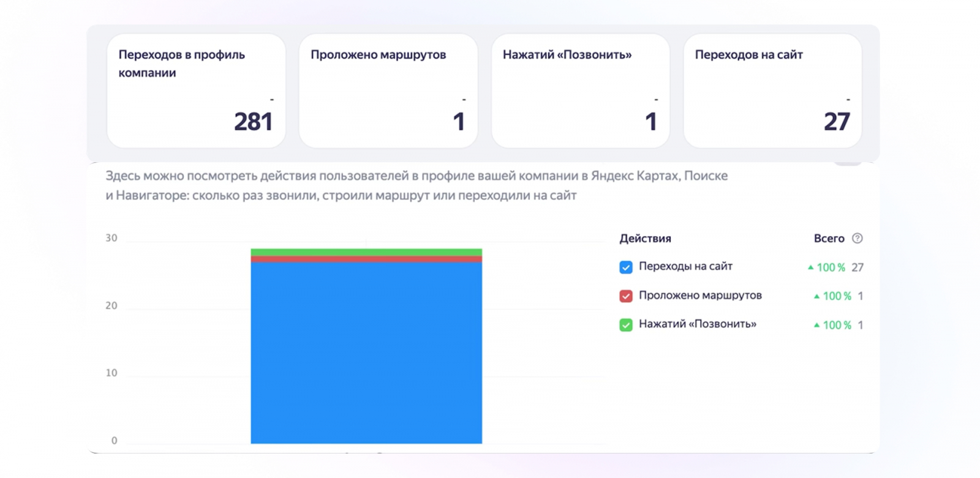Click the blue segment of the bar chart
980x478 pixels.
click(366, 353)
